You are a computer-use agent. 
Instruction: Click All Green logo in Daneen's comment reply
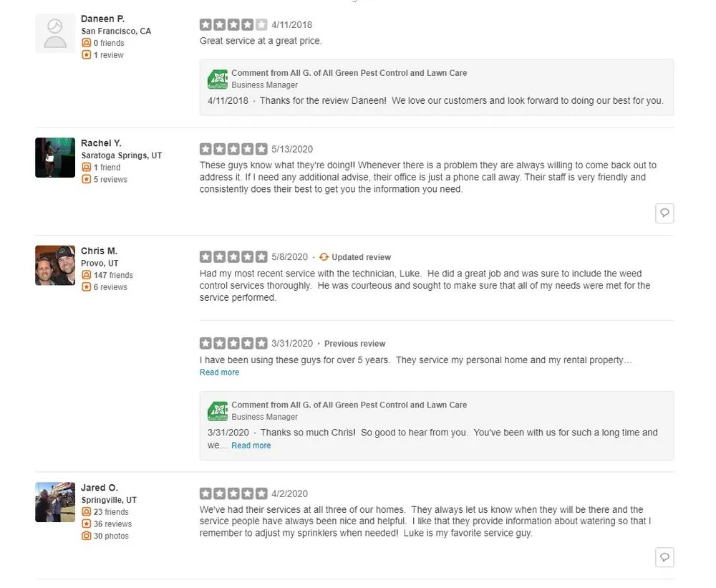tap(218, 79)
